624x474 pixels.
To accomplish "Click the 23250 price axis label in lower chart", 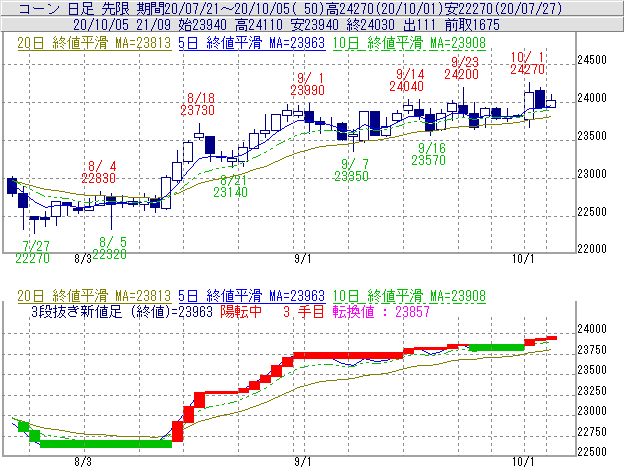I will [592, 391].
